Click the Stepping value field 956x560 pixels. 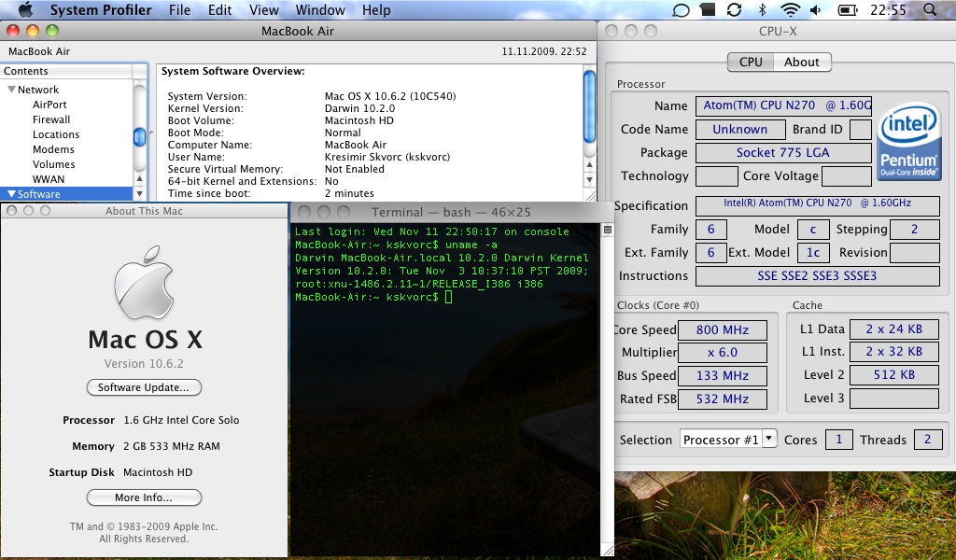915,229
